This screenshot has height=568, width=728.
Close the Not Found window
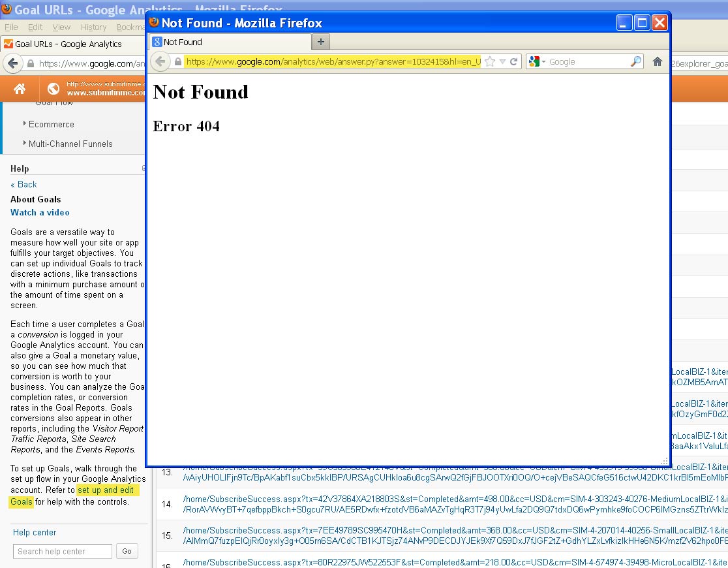click(x=660, y=22)
